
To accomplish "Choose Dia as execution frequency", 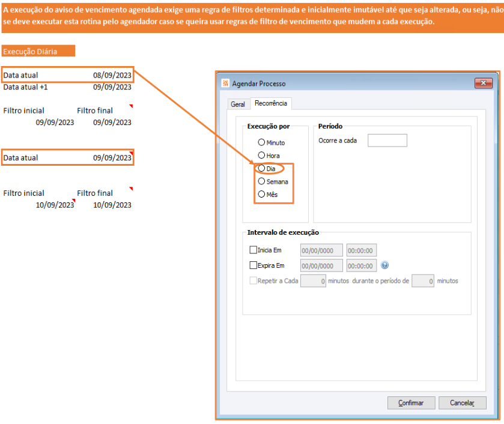I will click(261, 168).
